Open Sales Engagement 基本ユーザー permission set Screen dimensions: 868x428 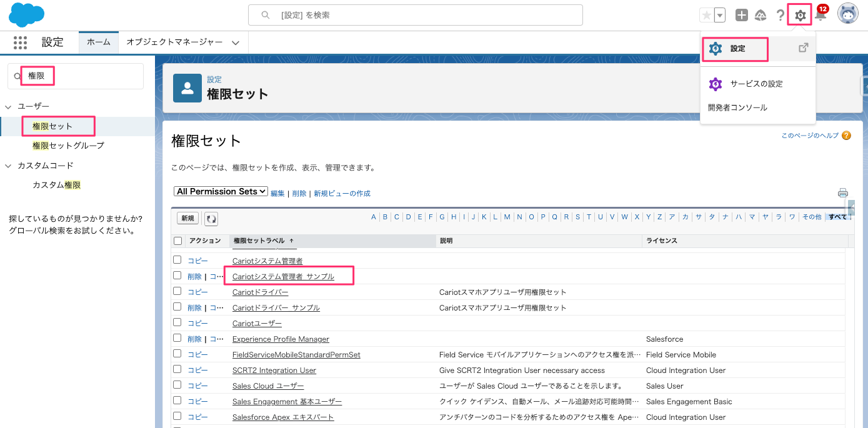click(287, 401)
